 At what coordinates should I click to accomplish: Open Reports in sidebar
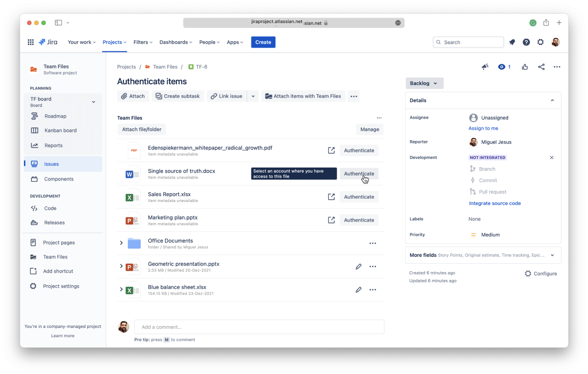click(53, 146)
